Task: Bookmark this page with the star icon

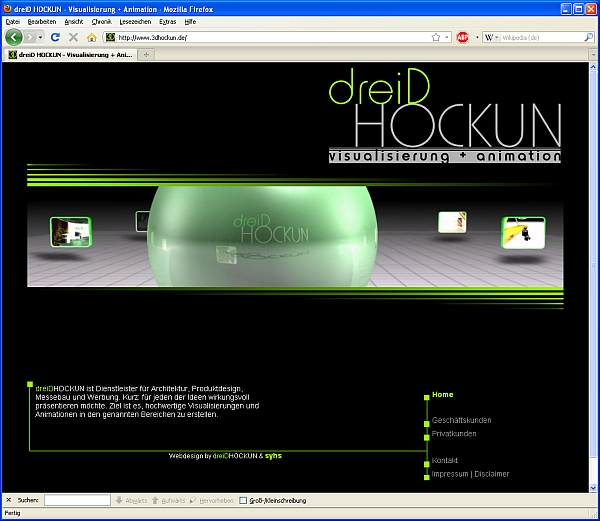Action: click(435, 37)
